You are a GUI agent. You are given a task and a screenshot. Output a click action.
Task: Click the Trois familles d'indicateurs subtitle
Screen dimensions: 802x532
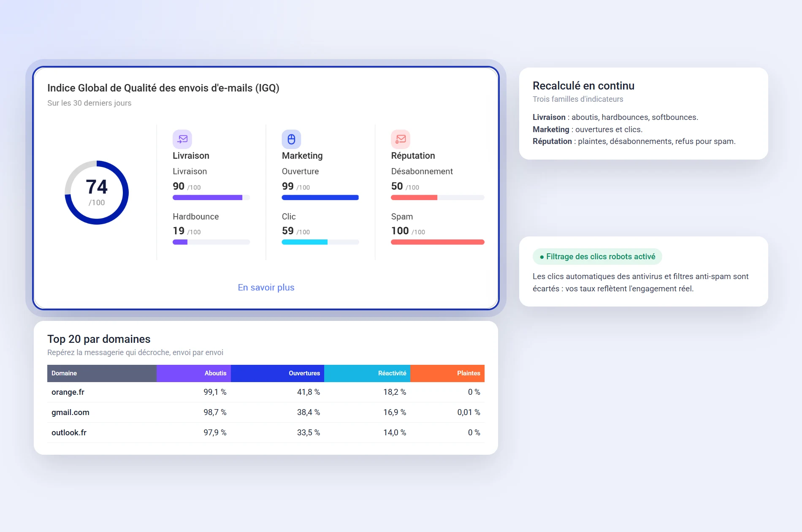pyautogui.click(x=578, y=99)
